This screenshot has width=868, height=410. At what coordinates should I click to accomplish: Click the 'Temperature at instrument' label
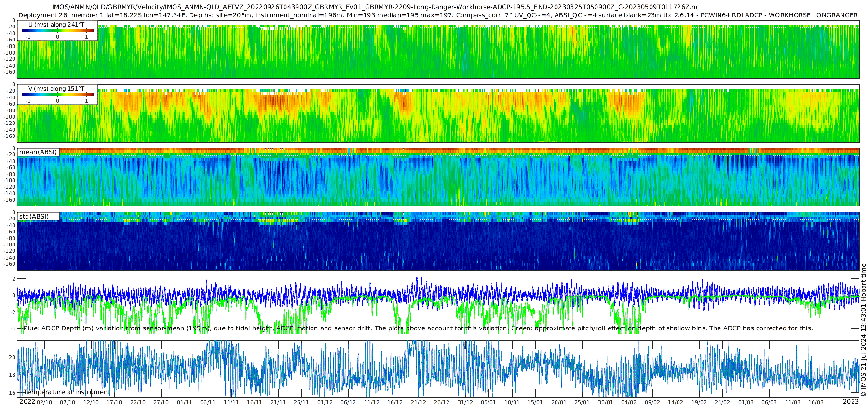pyautogui.click(x=67, y=392)
